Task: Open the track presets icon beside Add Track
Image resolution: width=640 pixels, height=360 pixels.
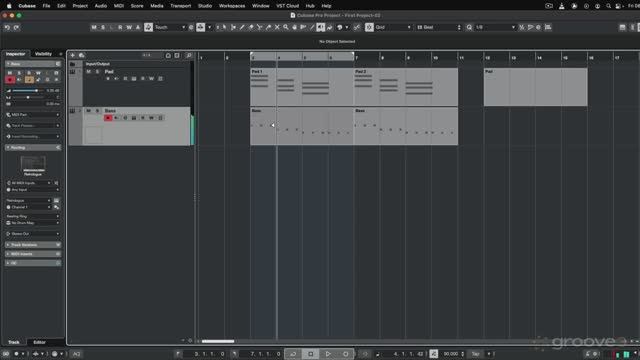Action: (x=82, y=55)
